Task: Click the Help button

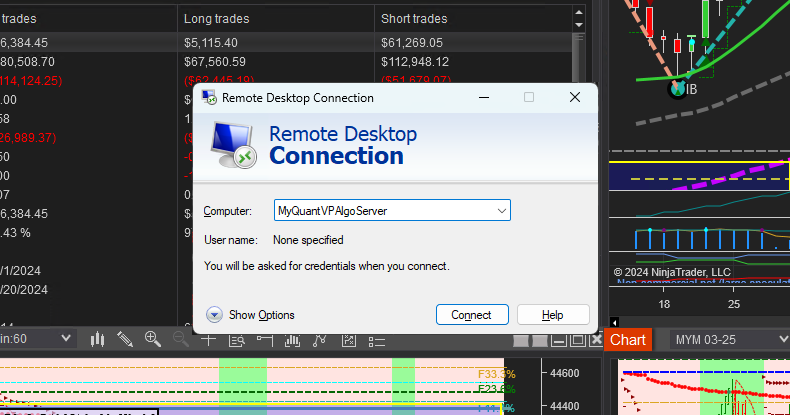Action: 553,315
